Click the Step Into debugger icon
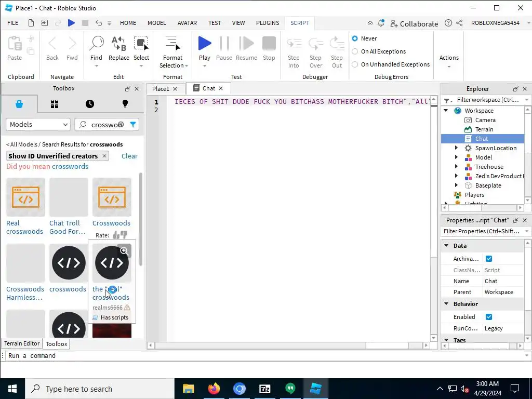Image resolution: width=532 pixels, height=399 pixels. coord(294,44)
